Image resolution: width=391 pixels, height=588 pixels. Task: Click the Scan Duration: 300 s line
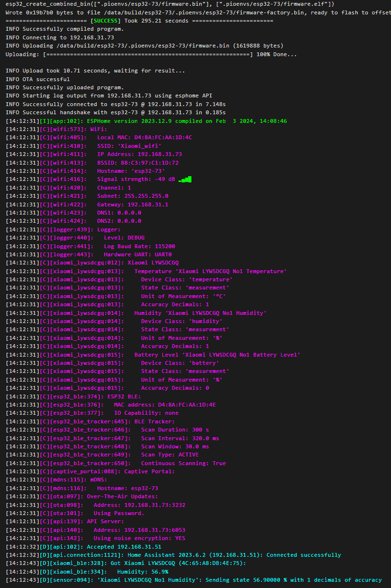pos(107,430)
